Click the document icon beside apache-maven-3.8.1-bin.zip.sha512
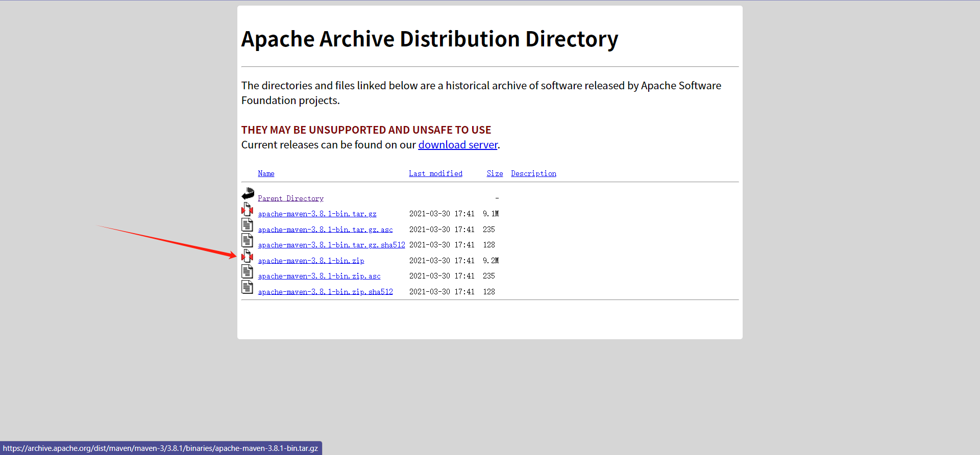 [x=248, y=287]
